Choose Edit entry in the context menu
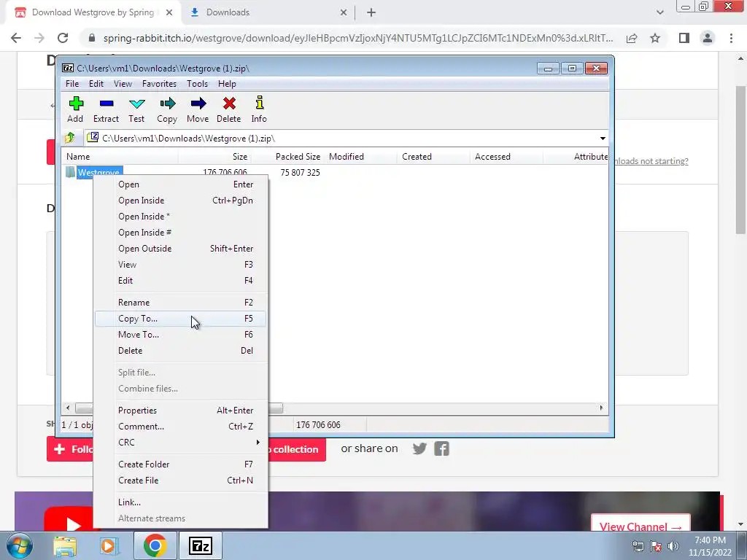Screen dimensions: 747x560 click(x=181, y=281)
